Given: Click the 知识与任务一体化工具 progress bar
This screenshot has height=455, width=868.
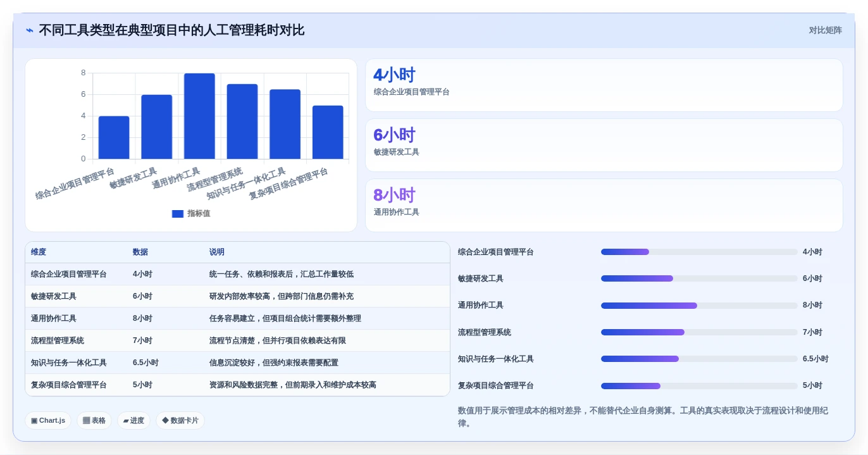Looking at the screenshot, I should 699,359.
